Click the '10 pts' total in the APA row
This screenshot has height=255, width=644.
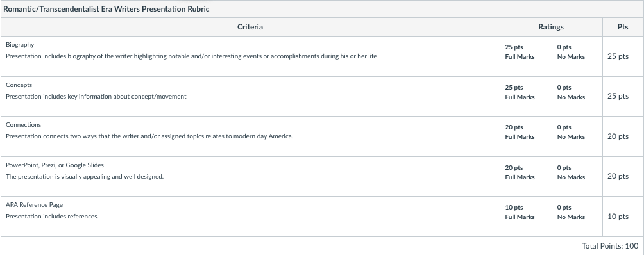point(618,217)
